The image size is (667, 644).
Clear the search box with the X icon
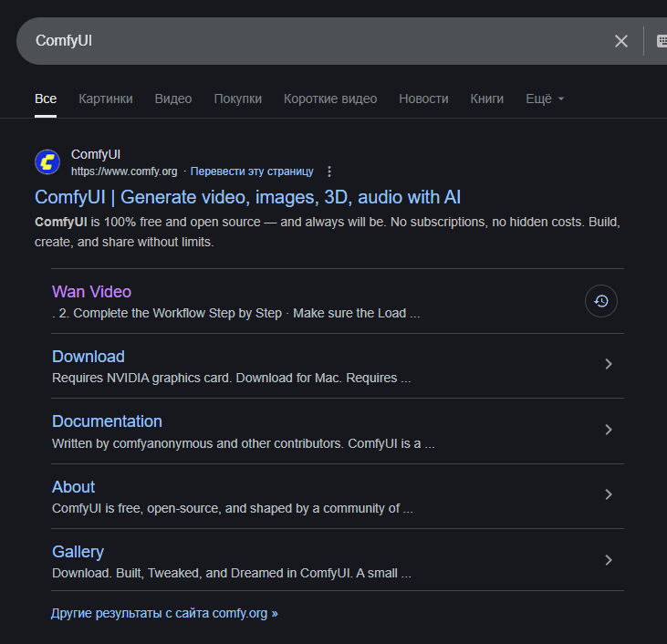[621, 41]
